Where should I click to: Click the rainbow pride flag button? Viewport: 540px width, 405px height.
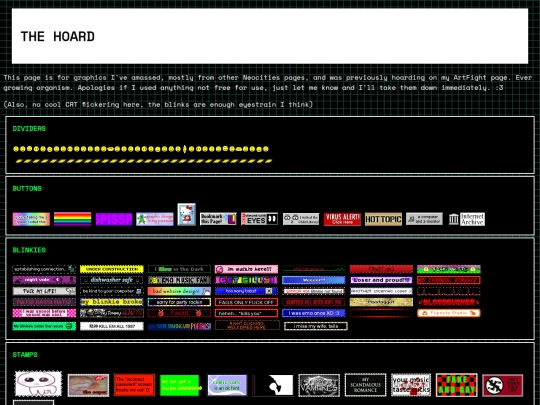click(x=72, y=219)
